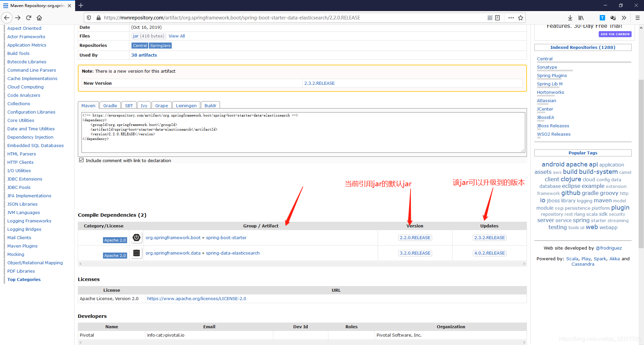Go back to the previous page
The height and width of the screenshot is (345, 644).
7,18
